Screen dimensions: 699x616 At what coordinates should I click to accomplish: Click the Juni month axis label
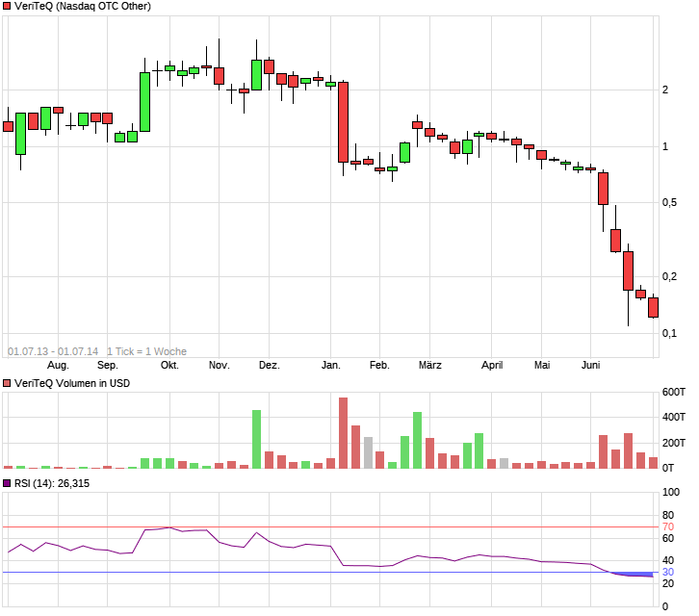click(590, 366)
